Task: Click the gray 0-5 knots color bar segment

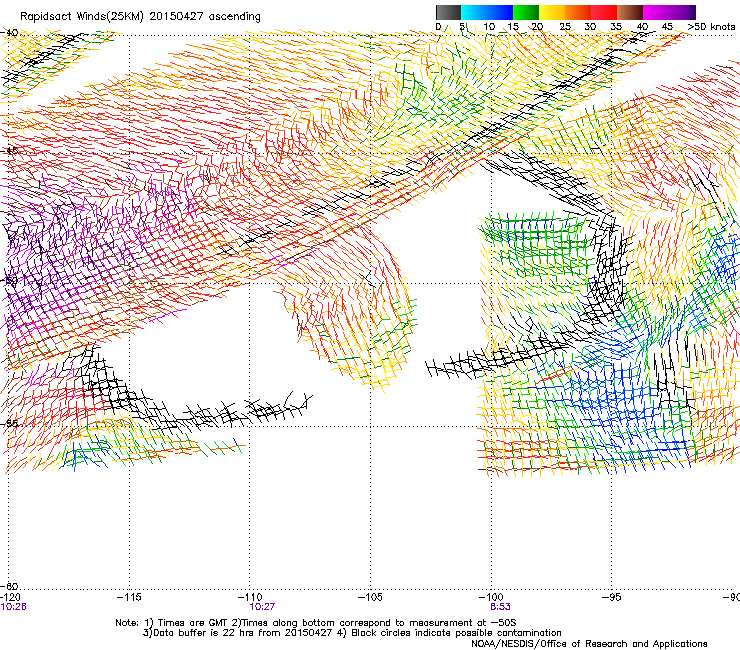Action: (x=448, y=13)
